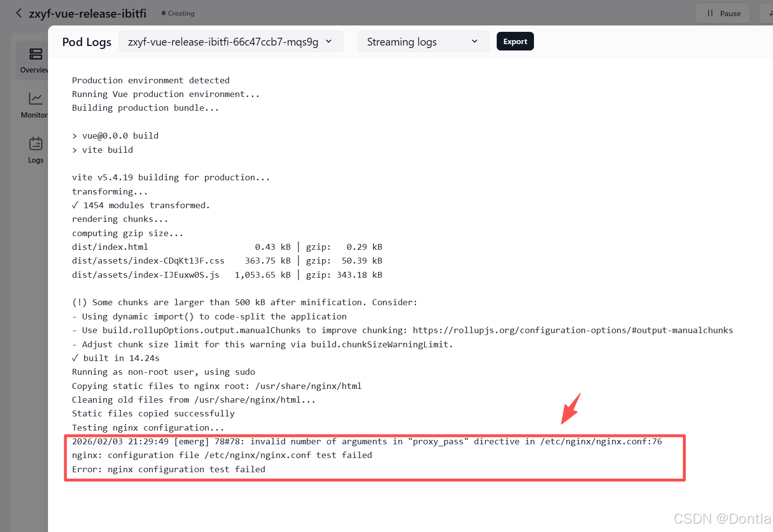Click the 'Some chunks are larger' warning line

[245, 302]
